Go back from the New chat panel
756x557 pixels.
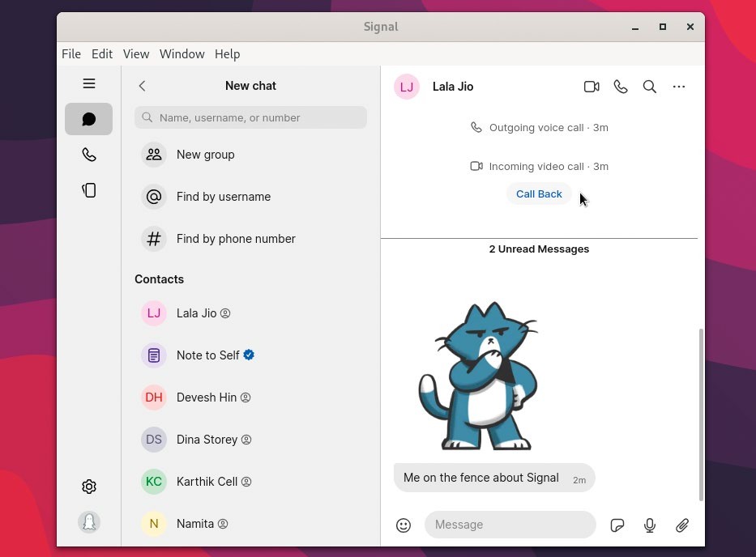click(142, 86)
